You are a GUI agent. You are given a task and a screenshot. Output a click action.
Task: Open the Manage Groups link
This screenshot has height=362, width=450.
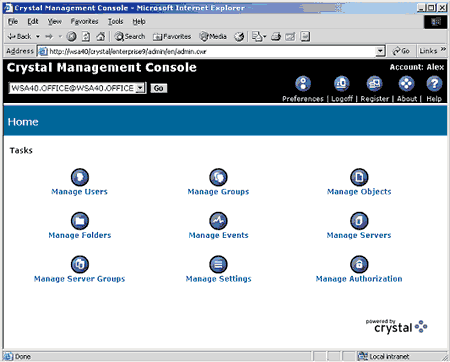218,192
